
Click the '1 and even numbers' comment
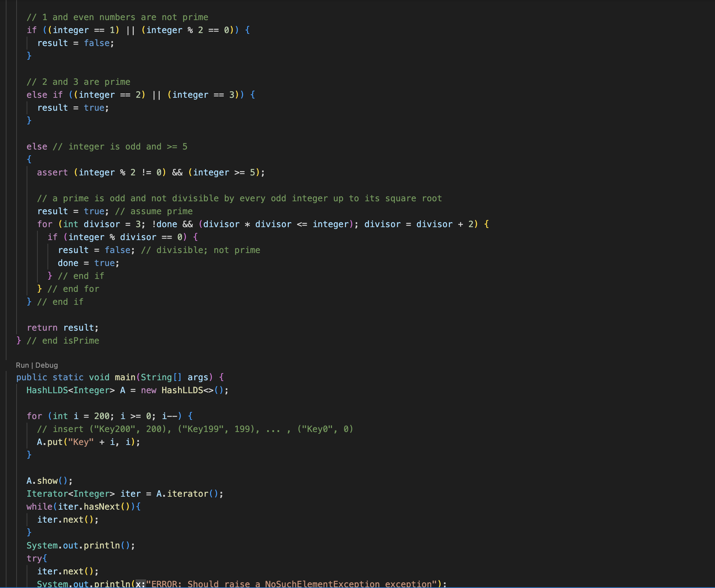[x=117, y=17]
